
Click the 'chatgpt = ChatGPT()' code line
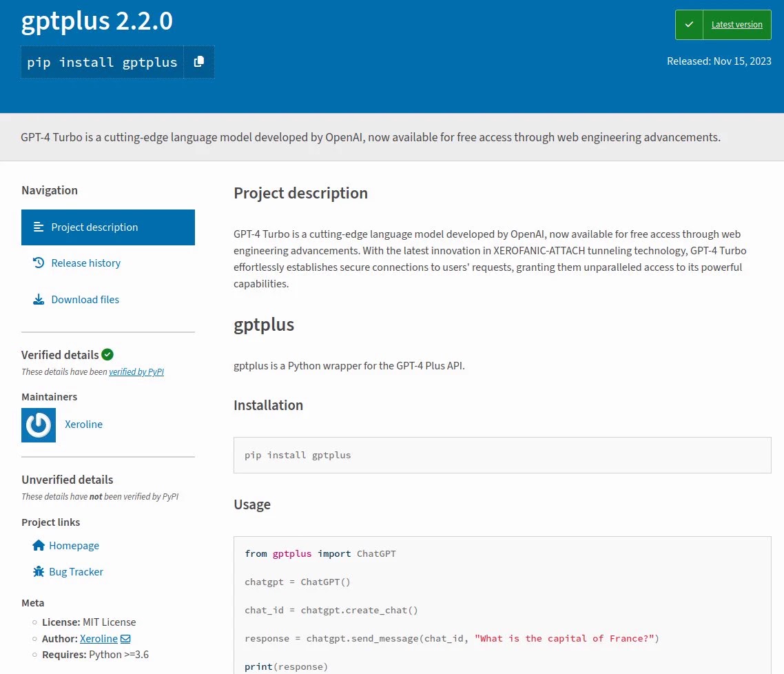coord(298,582)
